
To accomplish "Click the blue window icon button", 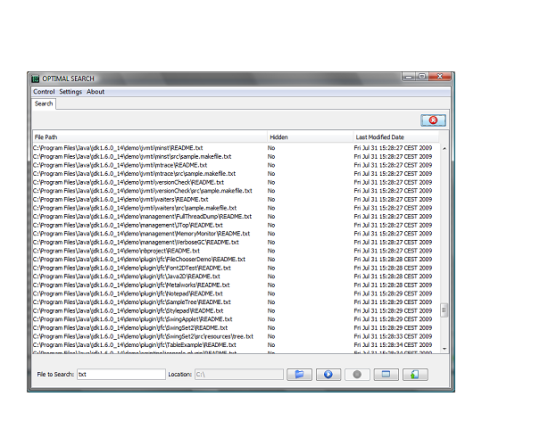I will pos(386,374).
